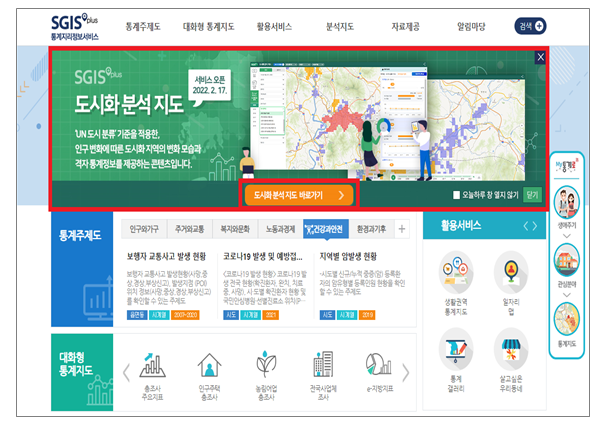
Task: Click the orange 2021 year tag
Action: [271, 315]
